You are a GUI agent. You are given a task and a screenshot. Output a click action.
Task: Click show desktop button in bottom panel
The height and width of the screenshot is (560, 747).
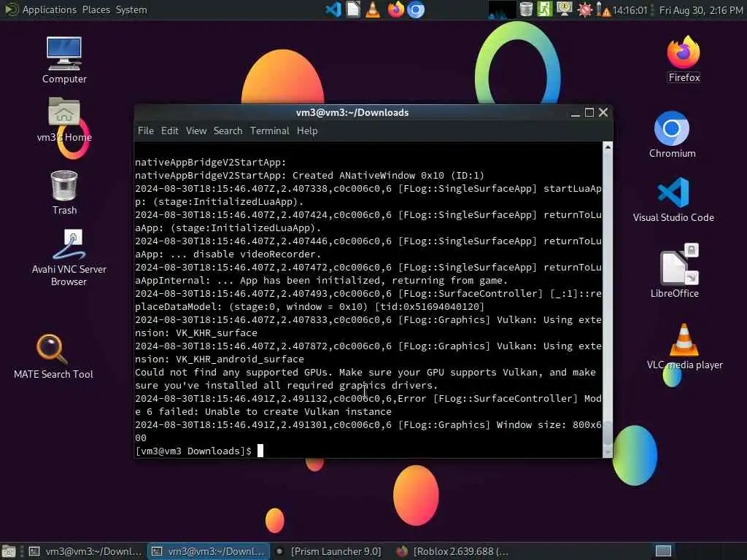pyautogui.click(x=9, y=551)
